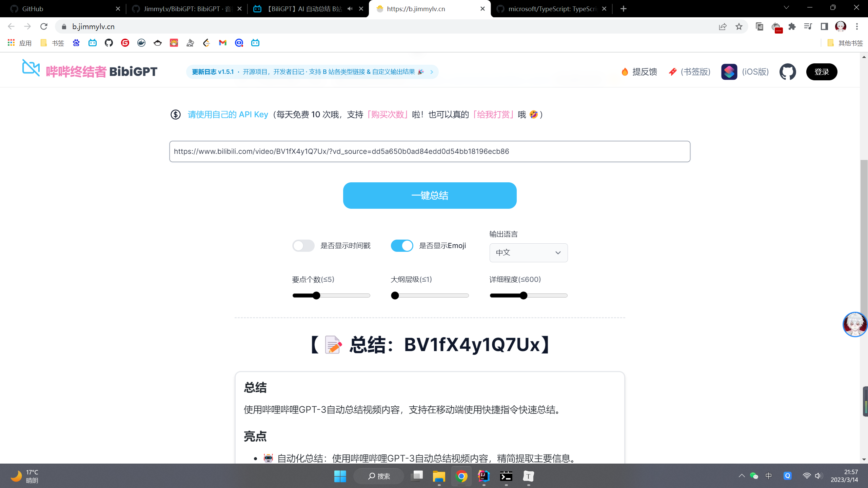This screenshot has width=868, height=488.
Task: Click the iOS Shortcuts app icon in header
Action: [x=729, y=72]
